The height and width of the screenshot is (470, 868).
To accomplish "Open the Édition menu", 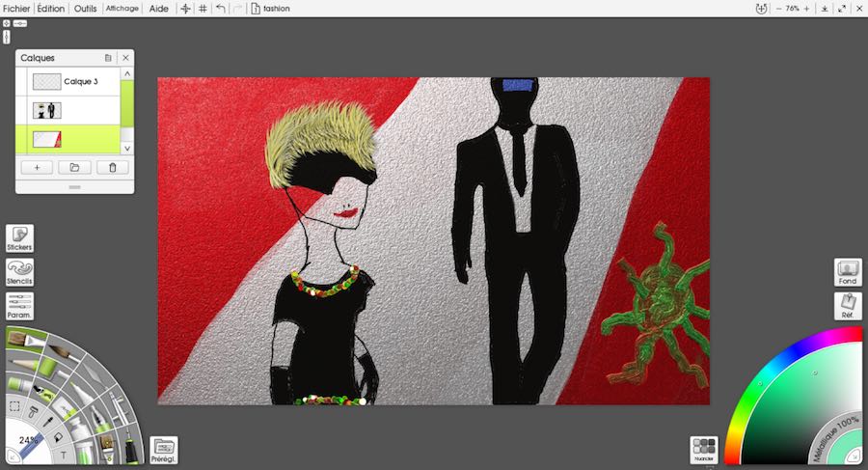I will (50, 9).
